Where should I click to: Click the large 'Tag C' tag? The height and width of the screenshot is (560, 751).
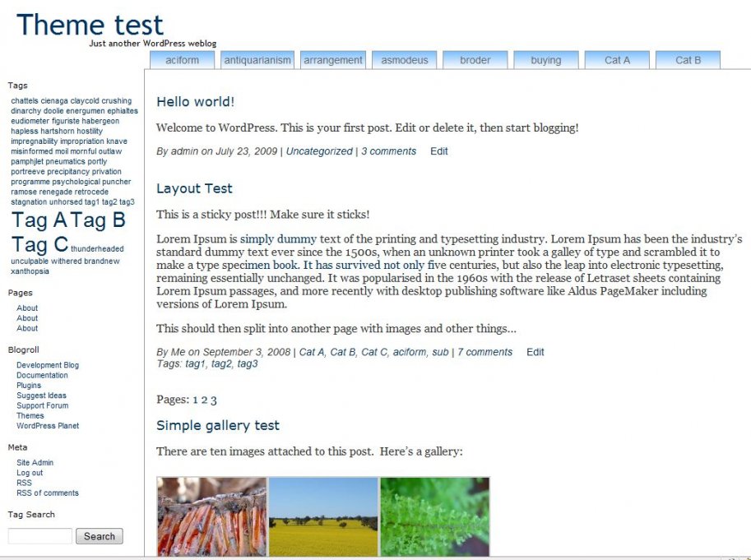click(39, 245)
